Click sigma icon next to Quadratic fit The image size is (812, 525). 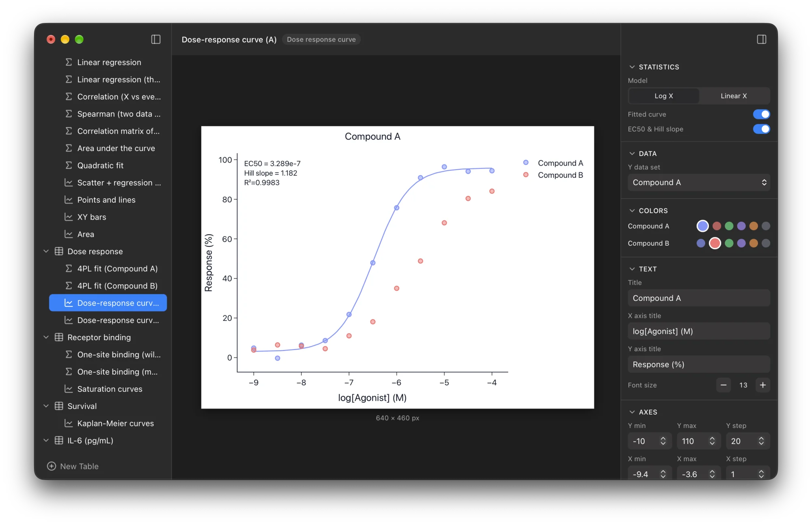point(69,165)
